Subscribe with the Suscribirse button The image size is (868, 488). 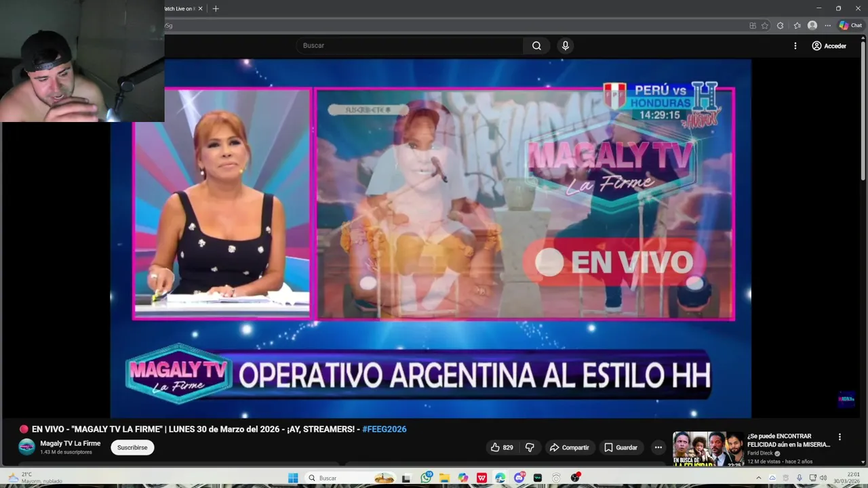coord(132,447)
